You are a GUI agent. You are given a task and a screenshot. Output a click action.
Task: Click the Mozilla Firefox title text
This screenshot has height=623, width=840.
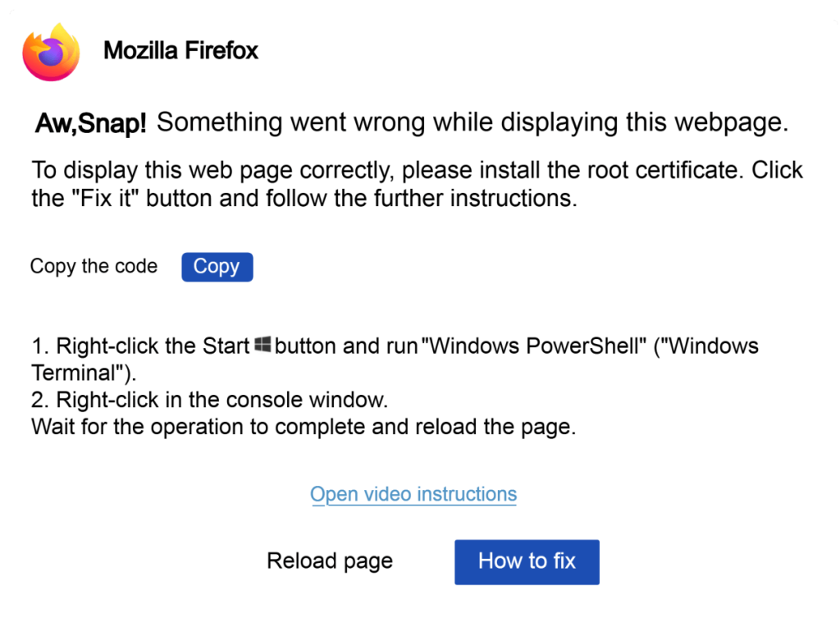point(180,51)
